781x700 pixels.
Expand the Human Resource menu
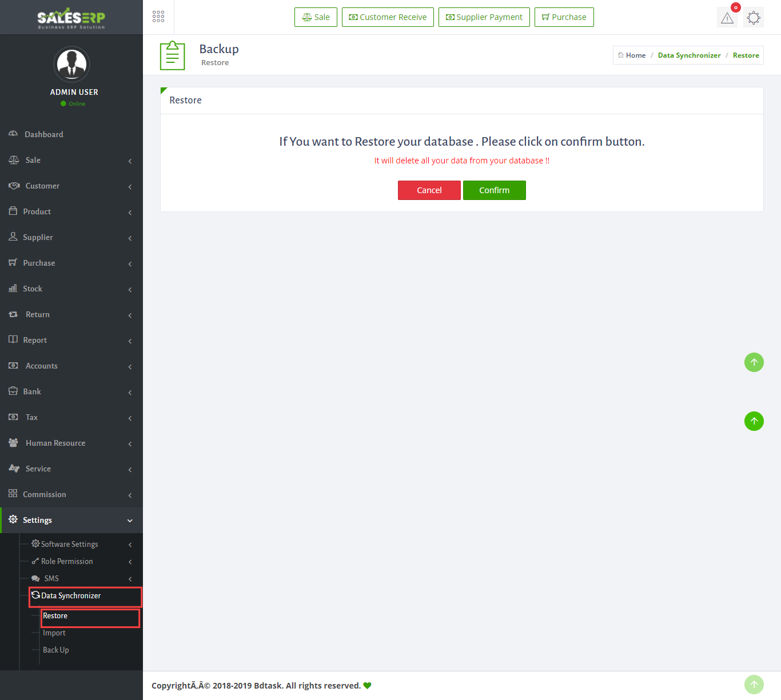click(55, 443)
